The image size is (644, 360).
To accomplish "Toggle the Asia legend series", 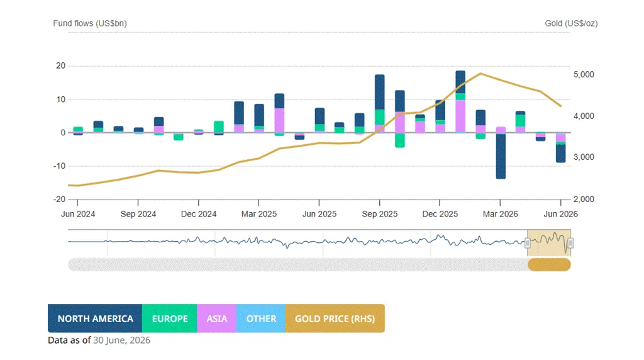I will tap(216, 318).
